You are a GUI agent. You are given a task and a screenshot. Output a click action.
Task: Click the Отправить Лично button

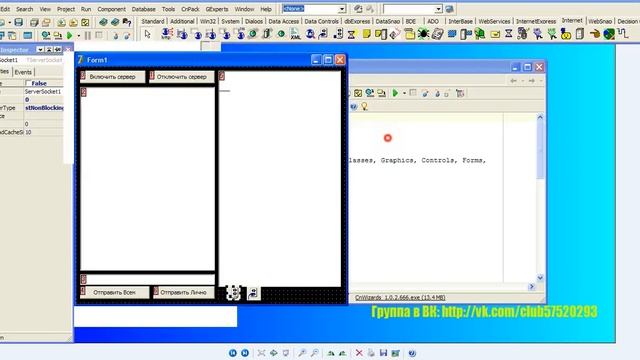(x=183, y=292)
